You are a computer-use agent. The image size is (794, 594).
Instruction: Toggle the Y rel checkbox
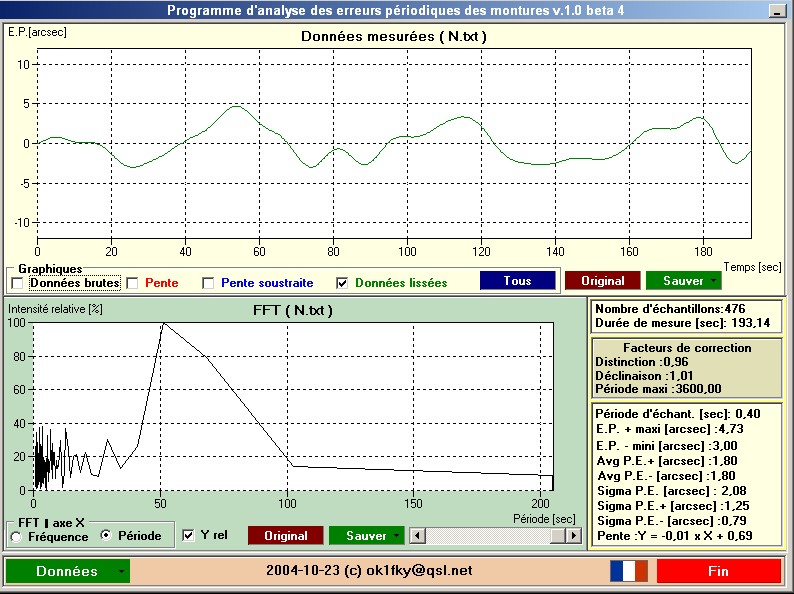click(x=189, y=536)
